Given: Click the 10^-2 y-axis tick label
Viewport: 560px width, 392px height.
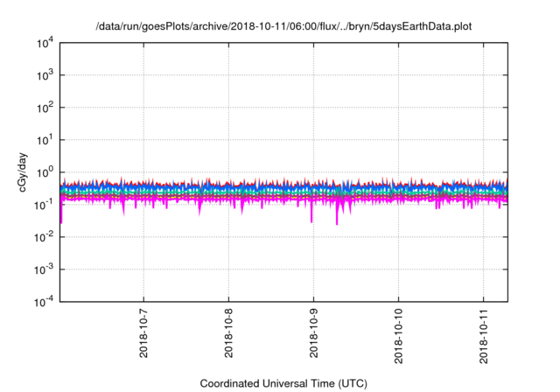Looking at the screenshot, I should (45, 237).
